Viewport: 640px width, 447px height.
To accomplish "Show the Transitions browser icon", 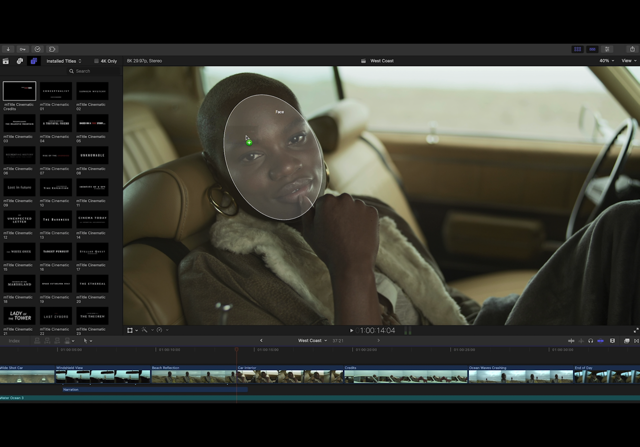I will tap(636, 341).
